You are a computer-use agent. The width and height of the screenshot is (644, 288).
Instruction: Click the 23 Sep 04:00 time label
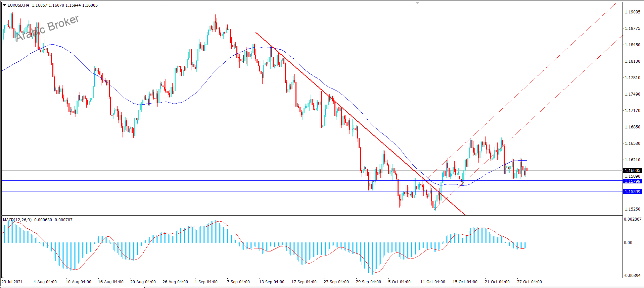pyautogui.click(x=336, y=282)
